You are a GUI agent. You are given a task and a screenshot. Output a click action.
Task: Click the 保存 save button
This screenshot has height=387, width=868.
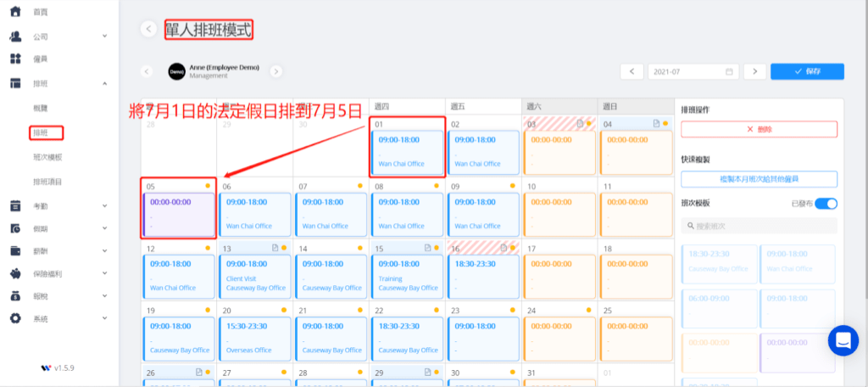[807, 71]
